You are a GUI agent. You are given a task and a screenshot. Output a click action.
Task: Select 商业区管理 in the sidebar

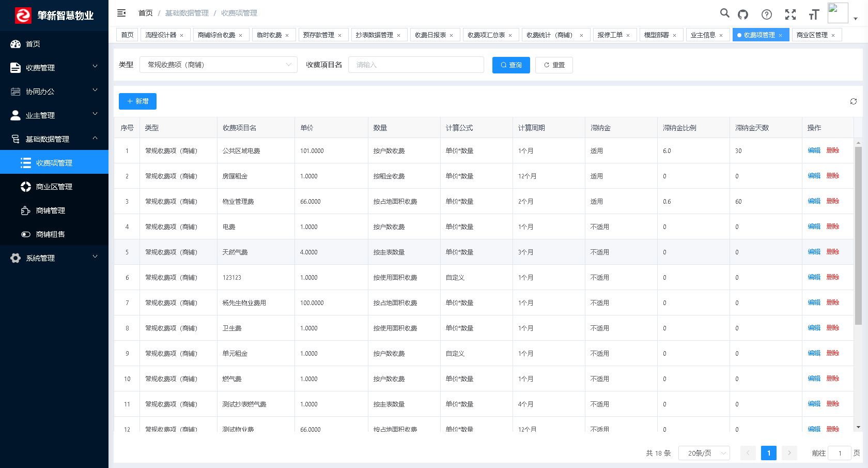coord(54,187)
